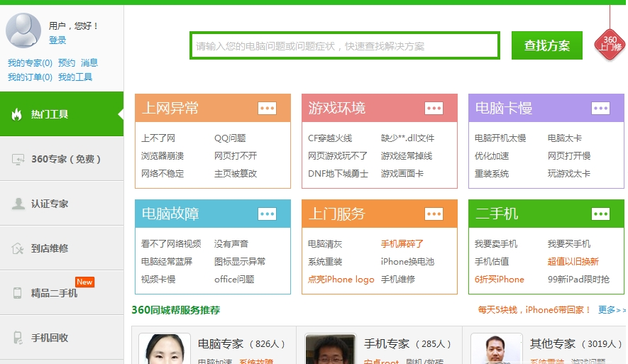Click the flame icon beside 热门工具
The height and width of the screenshot is (364, 628).
(x=17, y=114)
